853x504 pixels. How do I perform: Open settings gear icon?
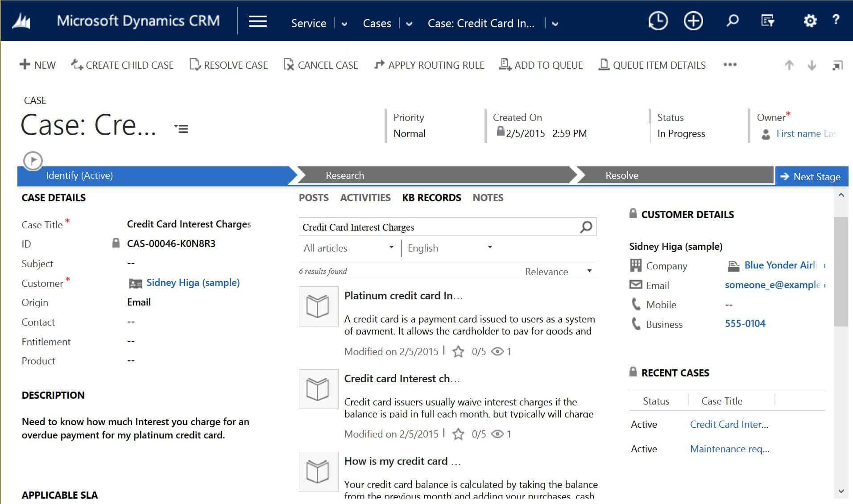[810, 21]
